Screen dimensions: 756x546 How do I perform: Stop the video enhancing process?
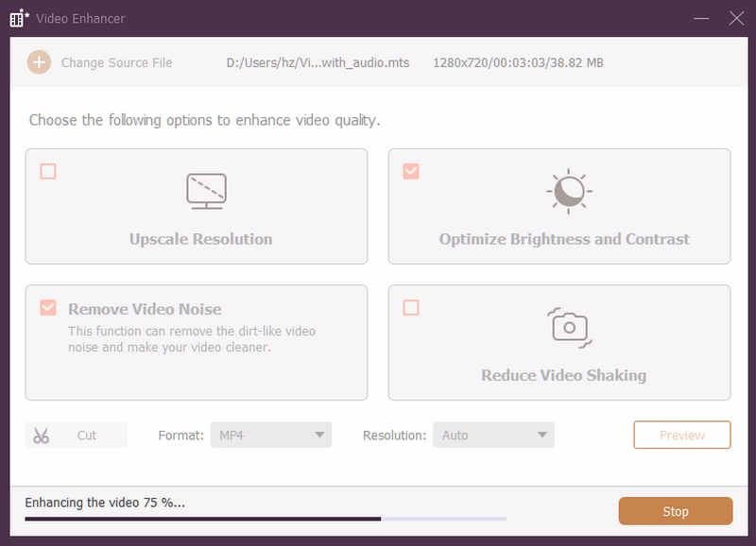point(676,511)
